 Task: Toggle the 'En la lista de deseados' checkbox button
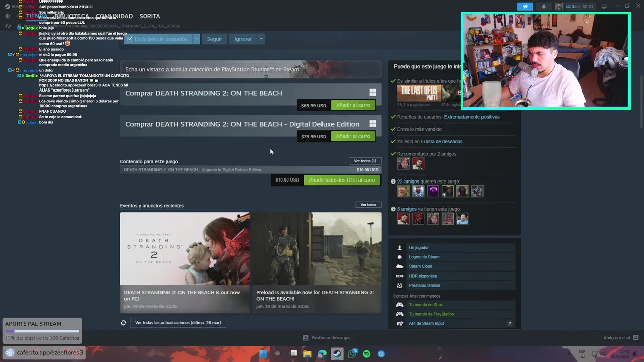point(158,39)
